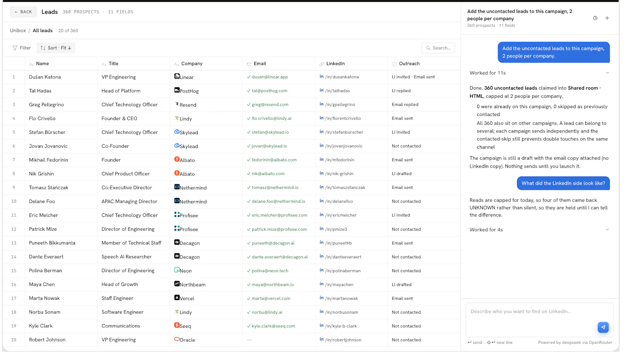This screenshot has height=364, width=631.
Task: Click the magnifier icon in the search box
Action: (x=428, y=48)
